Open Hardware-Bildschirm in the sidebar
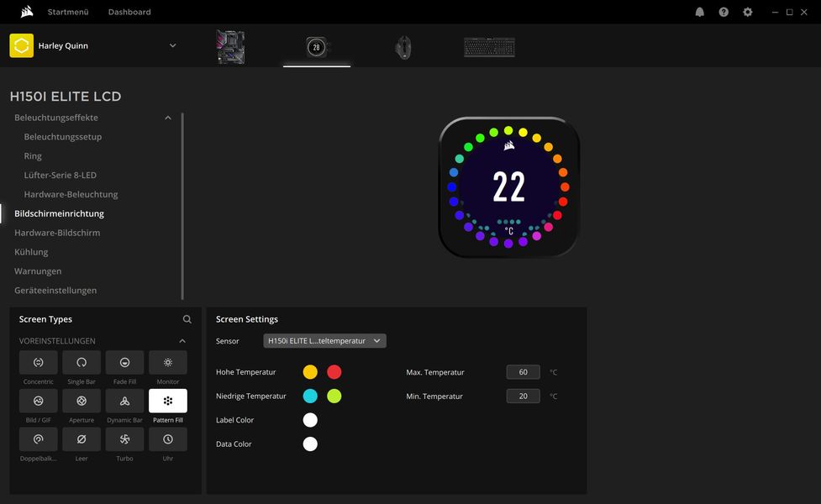 57,233
